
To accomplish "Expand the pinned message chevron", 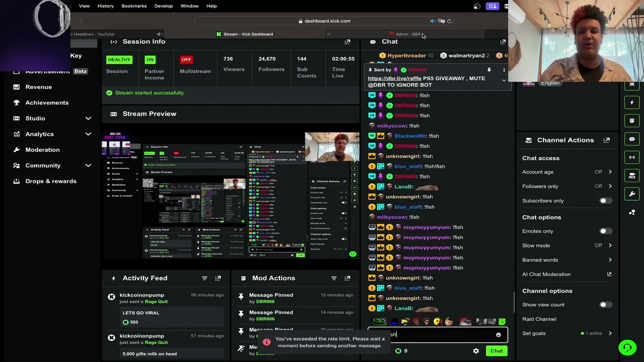I will click(504, 80).
